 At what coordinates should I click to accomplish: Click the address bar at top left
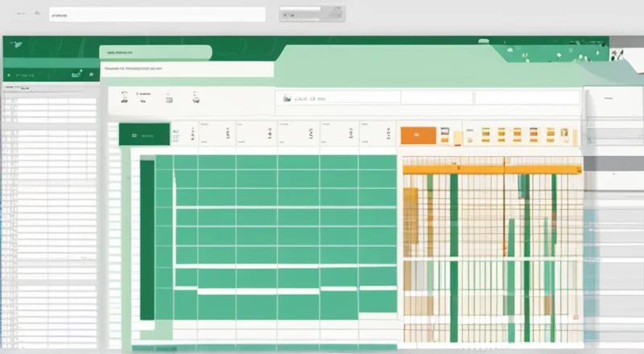pyautogui.click(x=157, y=14)
